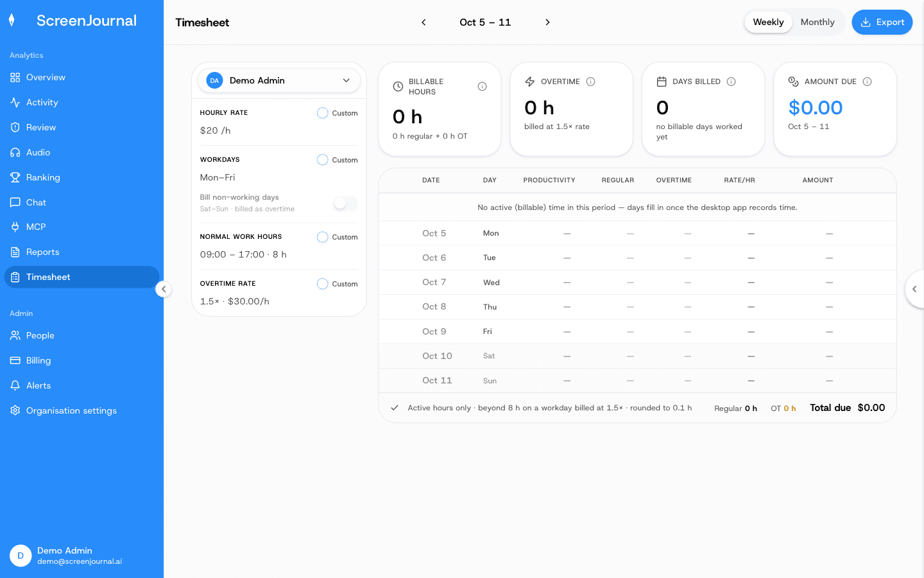Click the Alerts bell icon
The width and height of the screenshot is (924, 578).
click(15, 385)
